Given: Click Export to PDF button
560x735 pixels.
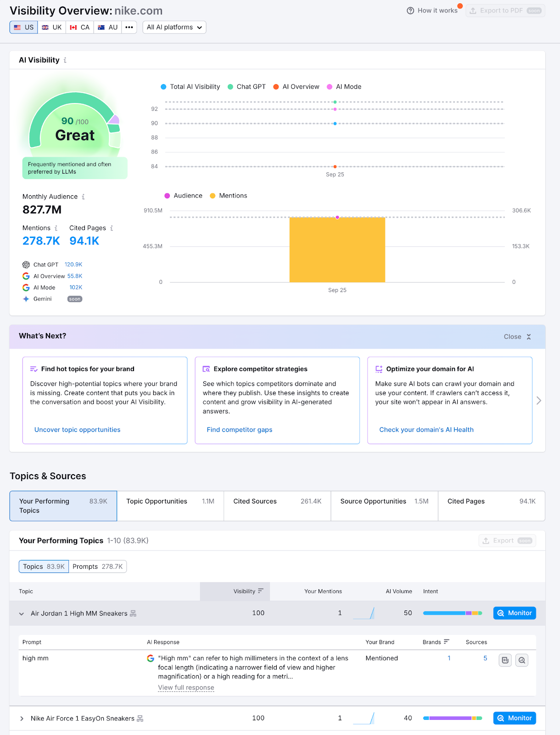Looking at the screenshot, I should [x=505, y=11].
